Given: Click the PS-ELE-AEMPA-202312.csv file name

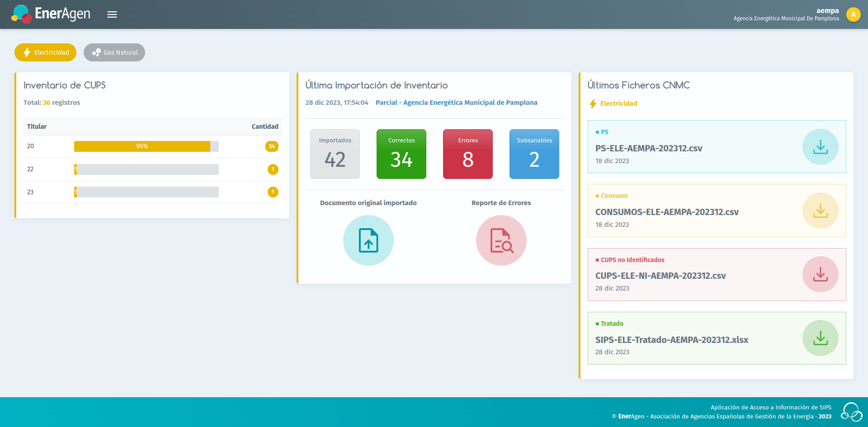Looking at the screenshot, I should 649,148.
